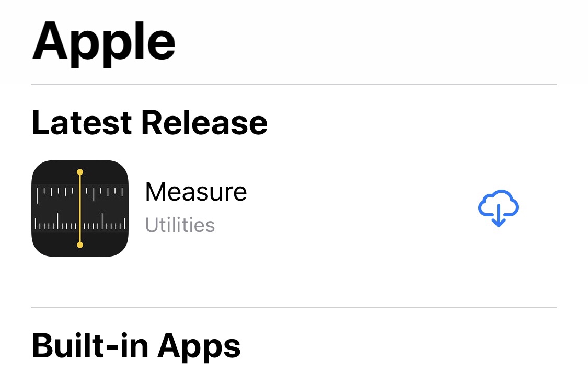Click the downward arrow inside the cloud

tap(499, 215)
